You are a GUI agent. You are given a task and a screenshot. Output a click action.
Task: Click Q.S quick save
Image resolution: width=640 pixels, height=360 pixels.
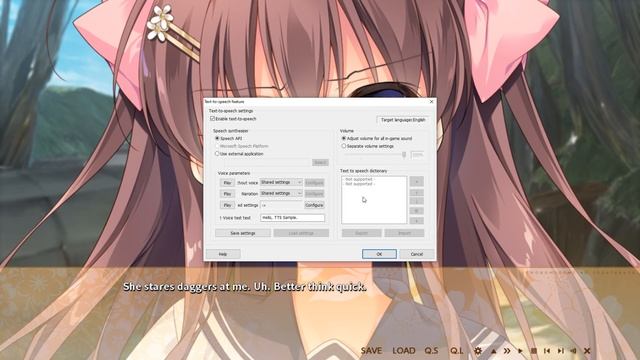[x=431, y=351]
